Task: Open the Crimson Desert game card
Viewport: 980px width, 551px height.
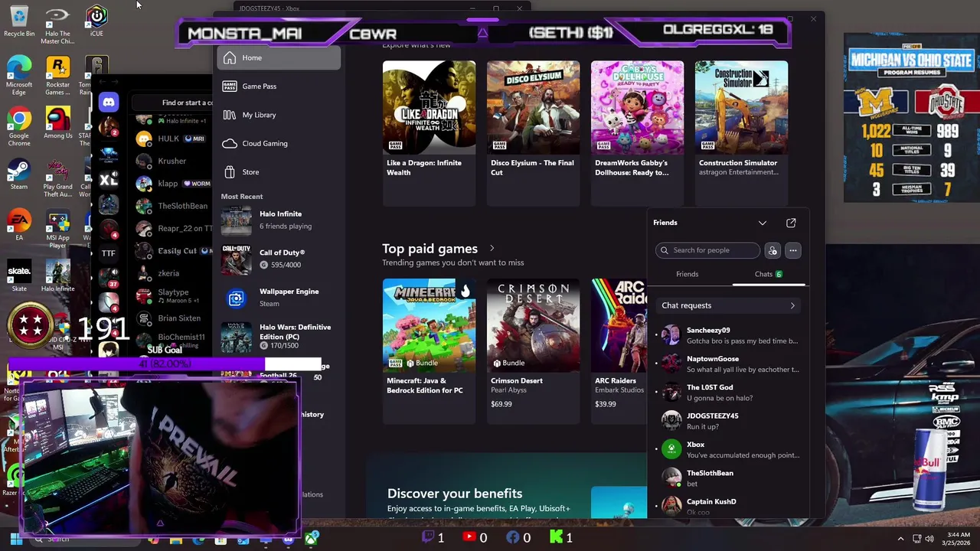Action: (x=533, y=350)
